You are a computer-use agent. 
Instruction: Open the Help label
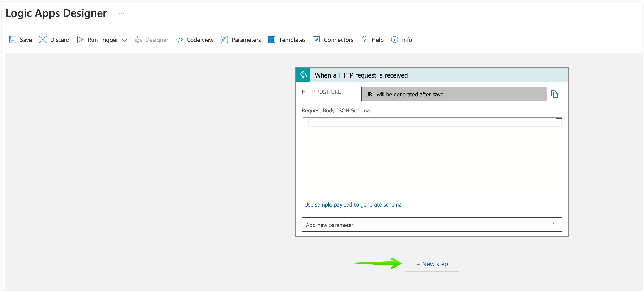pos(378,40)
